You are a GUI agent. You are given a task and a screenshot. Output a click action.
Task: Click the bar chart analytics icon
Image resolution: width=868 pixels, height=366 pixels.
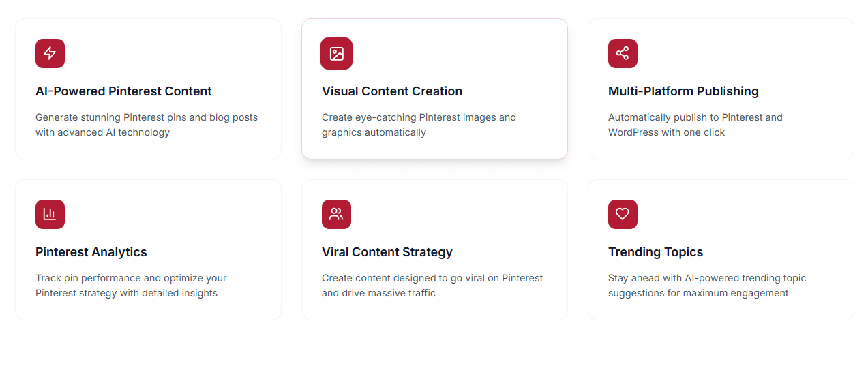(50, 214)
